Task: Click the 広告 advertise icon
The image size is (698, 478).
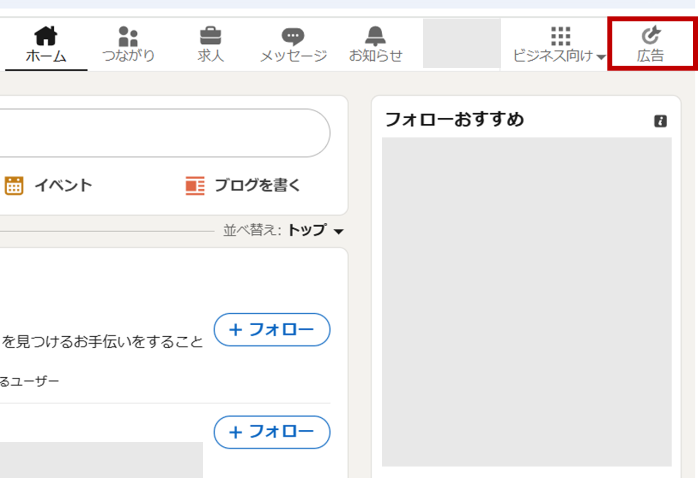Action: (x=651, y=35)
